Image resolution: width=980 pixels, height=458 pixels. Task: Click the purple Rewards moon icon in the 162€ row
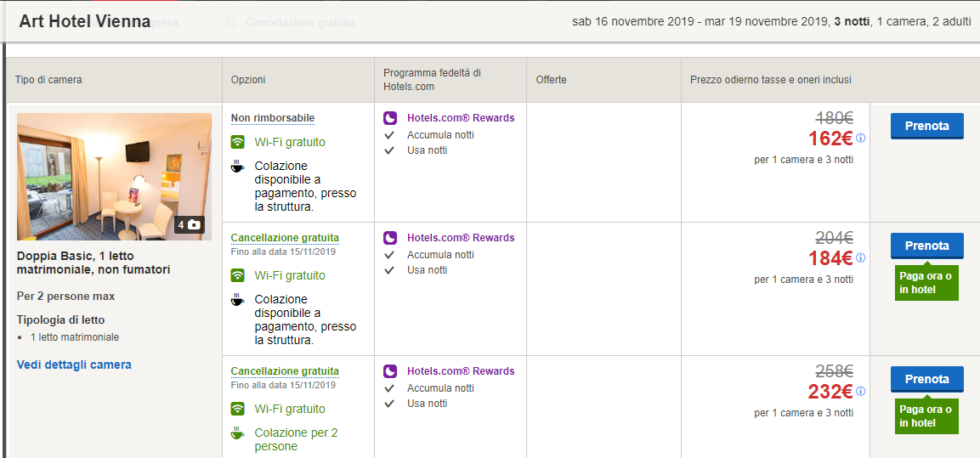click(x=390, y=118)
